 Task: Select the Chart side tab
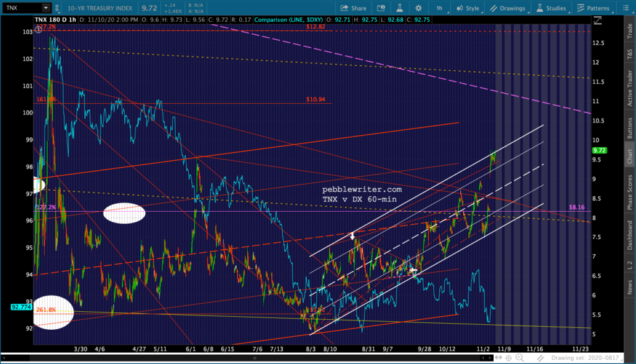(630, 157)
